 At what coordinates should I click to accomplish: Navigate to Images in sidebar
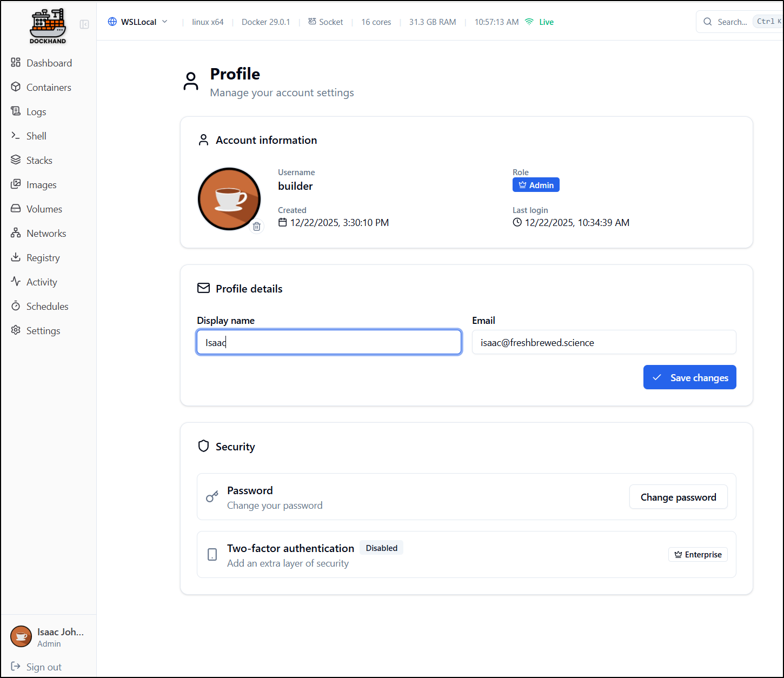(41, 185)
